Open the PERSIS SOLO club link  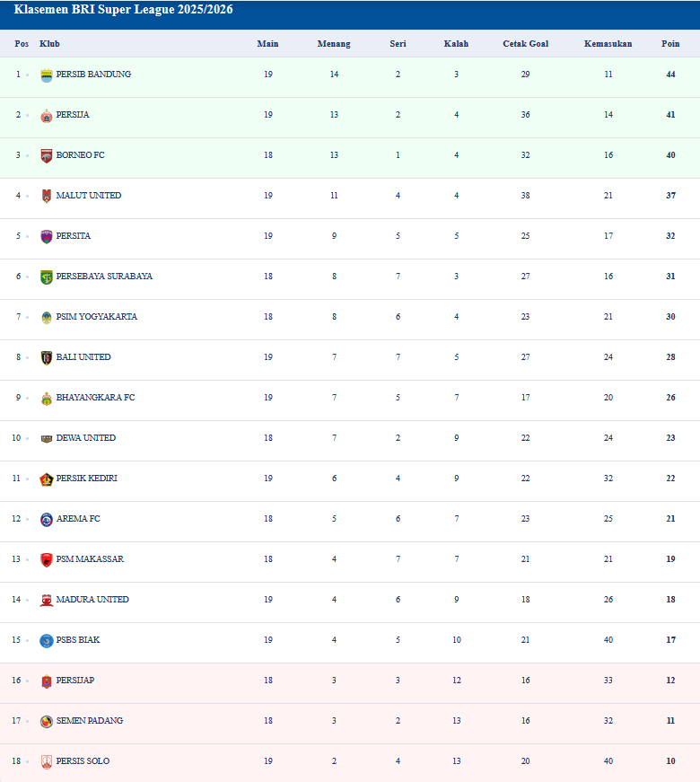(x=83, y=761)
